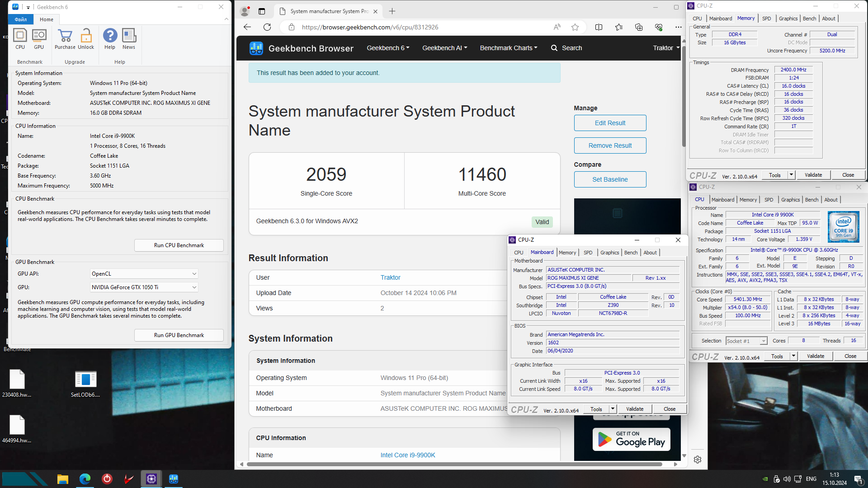The image size is (868, 488).
Task: Click the Set Baseline button
Action: (x=610, y=179)
